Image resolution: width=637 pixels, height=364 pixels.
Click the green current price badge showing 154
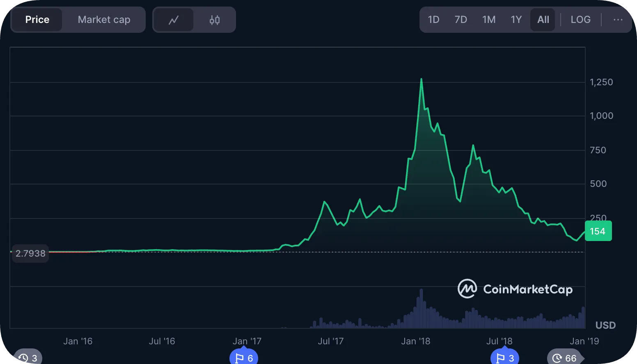click(x=598, y=231)
